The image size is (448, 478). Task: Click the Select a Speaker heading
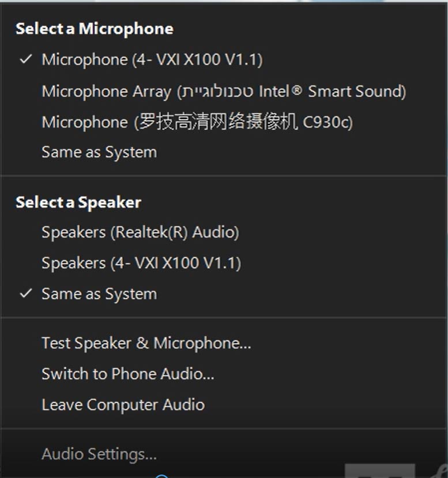(78, 203)
